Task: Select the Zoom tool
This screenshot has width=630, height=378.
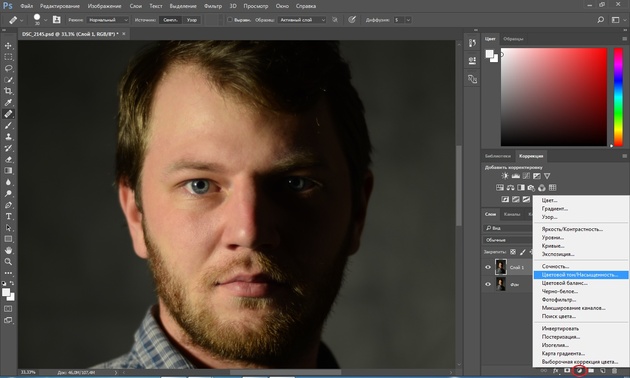Action: 8,262
